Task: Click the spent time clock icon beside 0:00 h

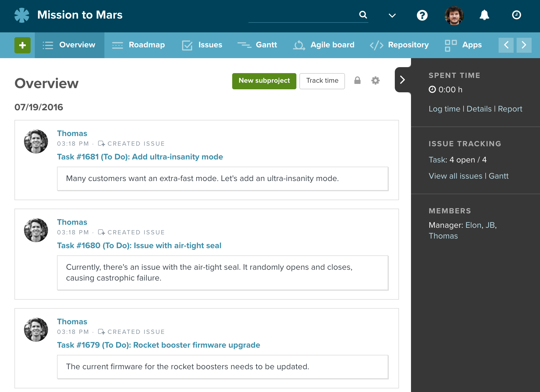Action: pos(432,89)
